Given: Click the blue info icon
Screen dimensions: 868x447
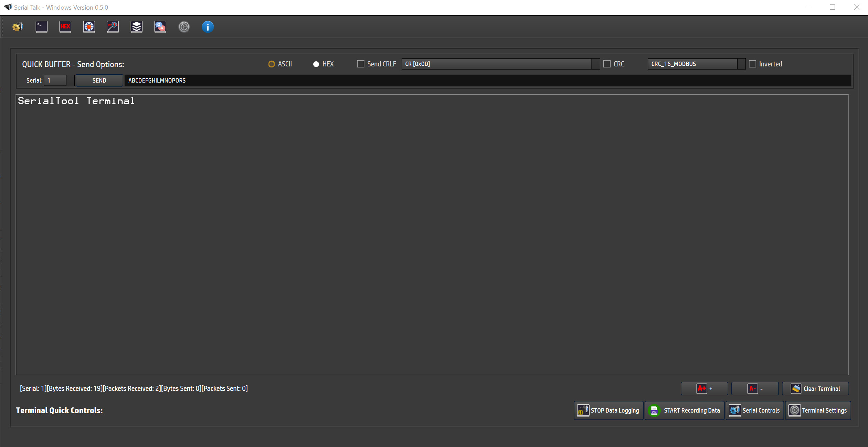Looking at the screenshot, I should [208, 27].
